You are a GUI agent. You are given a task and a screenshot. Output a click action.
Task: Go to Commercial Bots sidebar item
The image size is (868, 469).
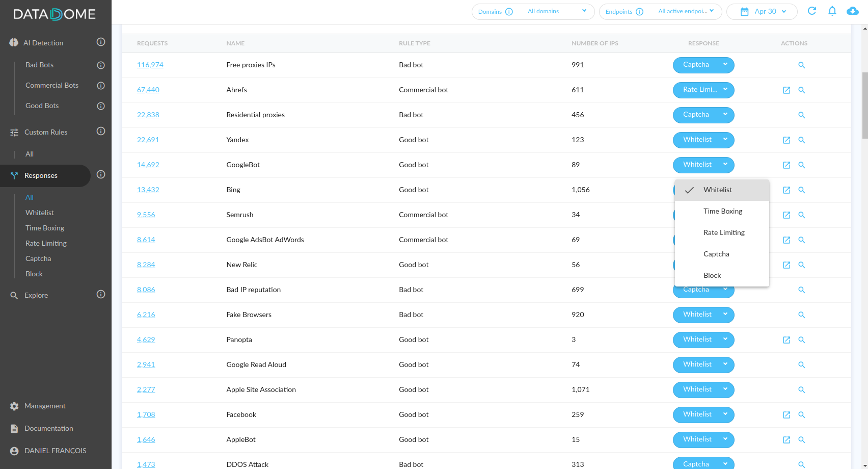(x=52, y=85)
